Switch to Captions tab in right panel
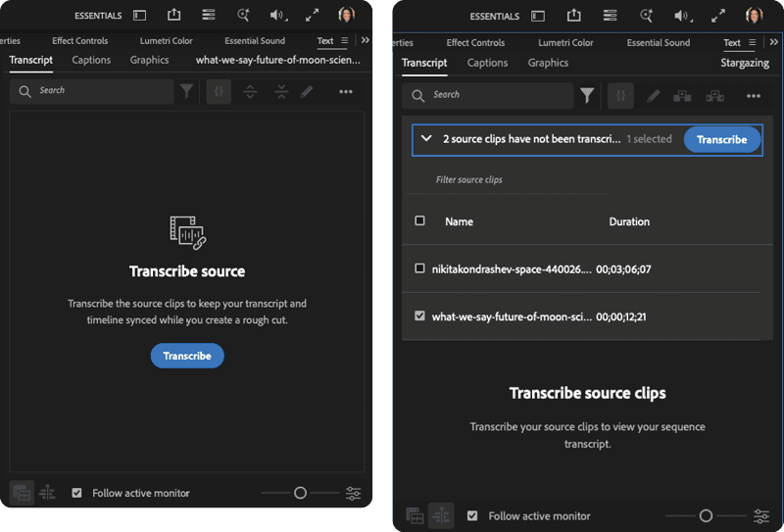784x532 pixels. [487, 63]
